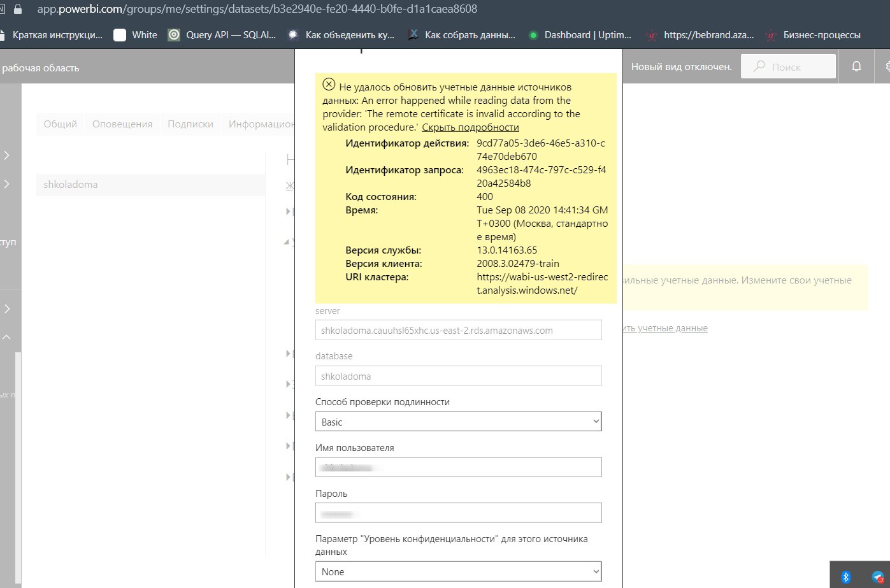
Task: Open the White bookmark
Action: coord(135,35)
